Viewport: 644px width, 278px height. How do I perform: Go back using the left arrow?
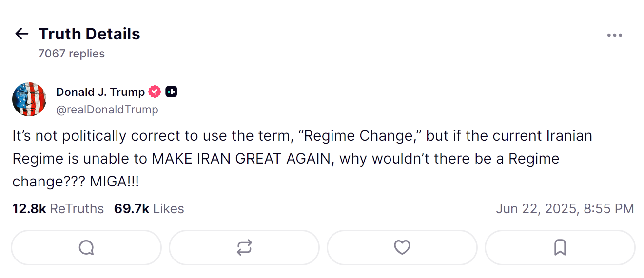tap(22, 34)
